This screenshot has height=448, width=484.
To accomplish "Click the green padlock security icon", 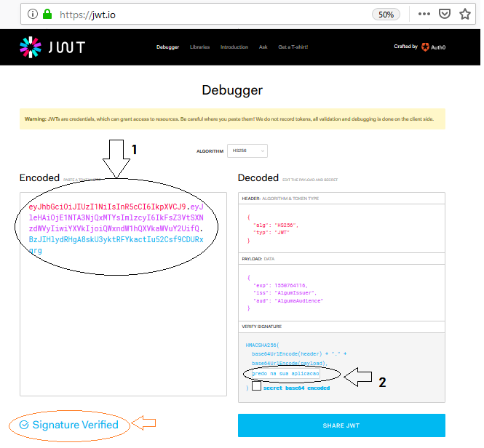I will pos(47,14).
